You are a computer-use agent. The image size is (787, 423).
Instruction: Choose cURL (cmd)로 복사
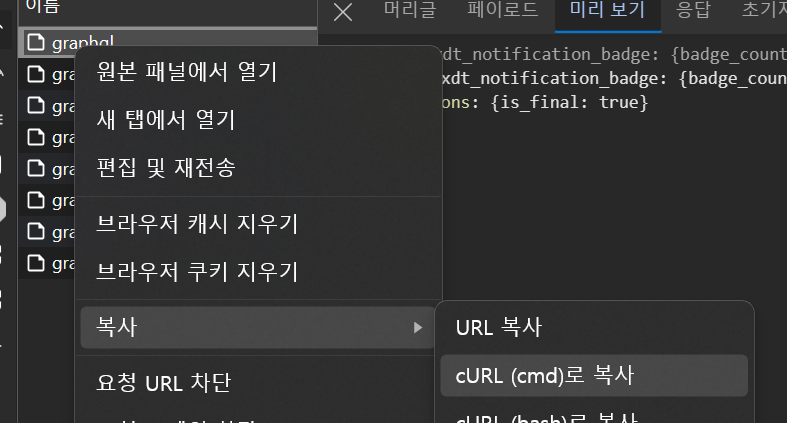(x=594, y=375)
